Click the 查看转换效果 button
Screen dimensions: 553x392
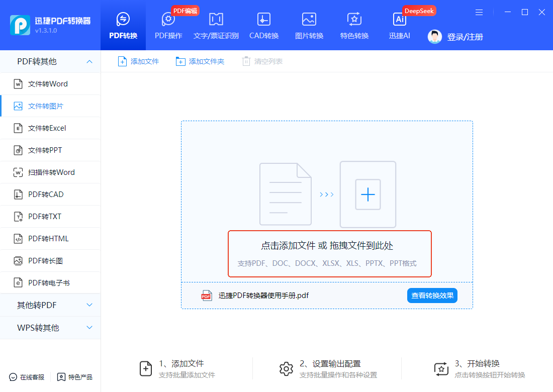pyautogui.click(x=432, y=296)
